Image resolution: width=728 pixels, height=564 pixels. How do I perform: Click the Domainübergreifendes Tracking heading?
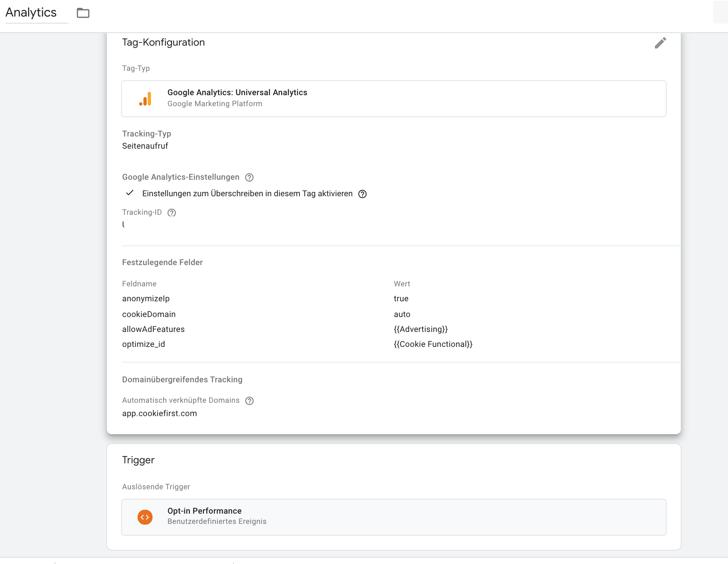(182, 380)
